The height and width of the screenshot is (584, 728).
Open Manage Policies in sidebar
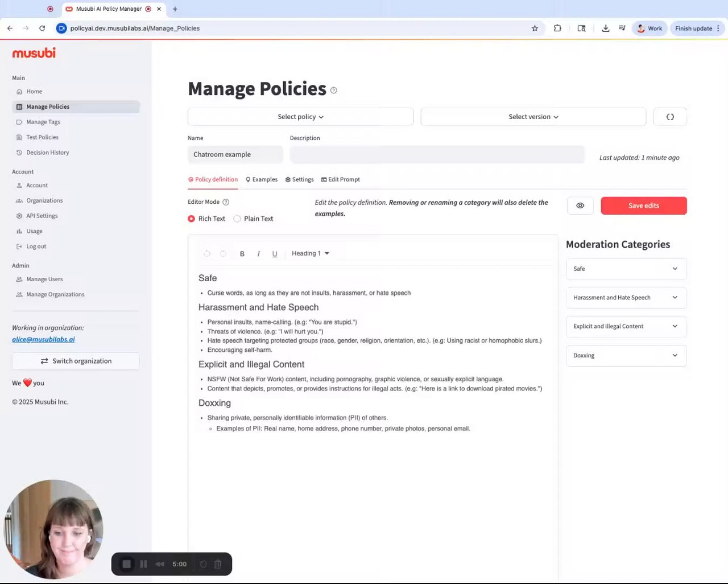tap(76, 106)
